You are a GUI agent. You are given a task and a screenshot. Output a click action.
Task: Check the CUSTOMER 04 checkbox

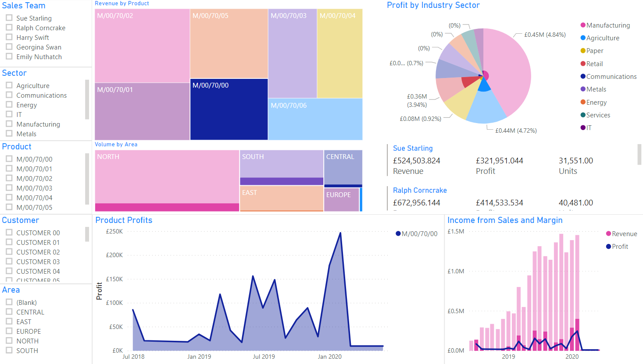(x=9, y=271)
